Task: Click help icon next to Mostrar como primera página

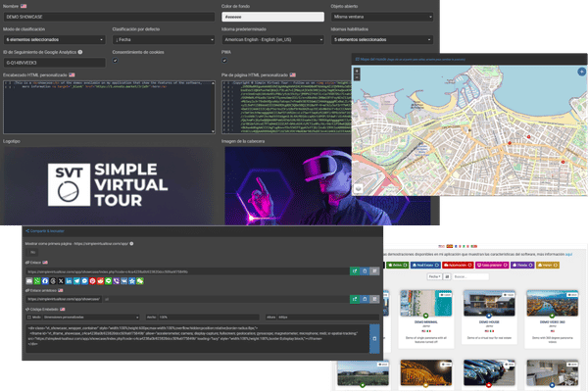Action: tap(131, 244)
